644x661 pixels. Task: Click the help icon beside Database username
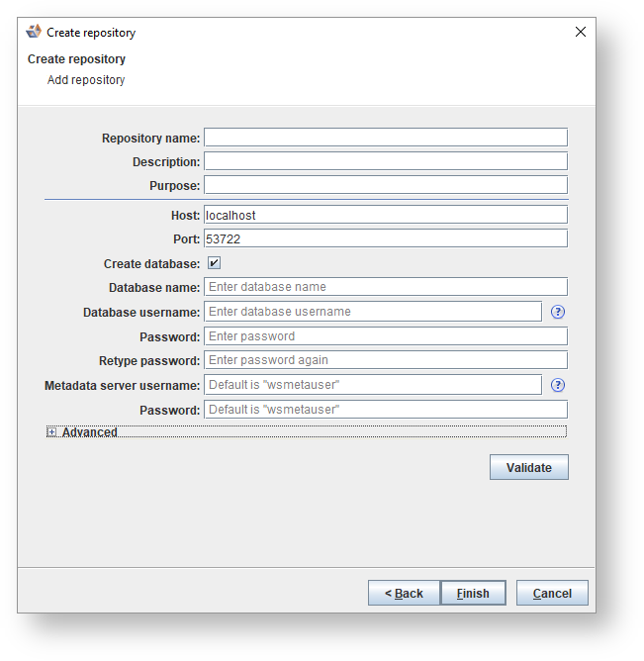tap(558, 312)
